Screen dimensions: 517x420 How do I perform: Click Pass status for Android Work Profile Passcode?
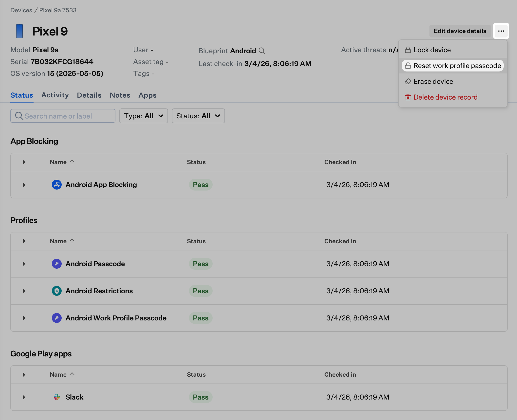[x=201, y=318]
